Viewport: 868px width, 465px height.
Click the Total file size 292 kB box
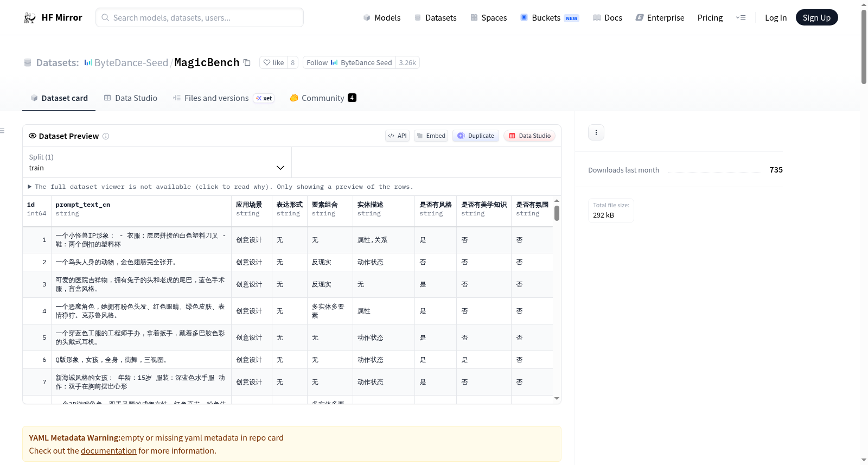pyautogui.click(x=611, y=211)
